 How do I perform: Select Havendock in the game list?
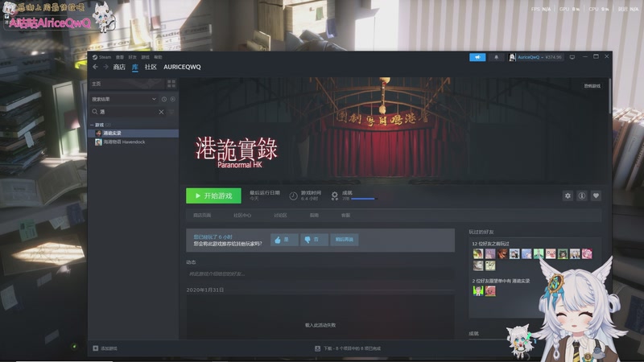pos(134,142)
